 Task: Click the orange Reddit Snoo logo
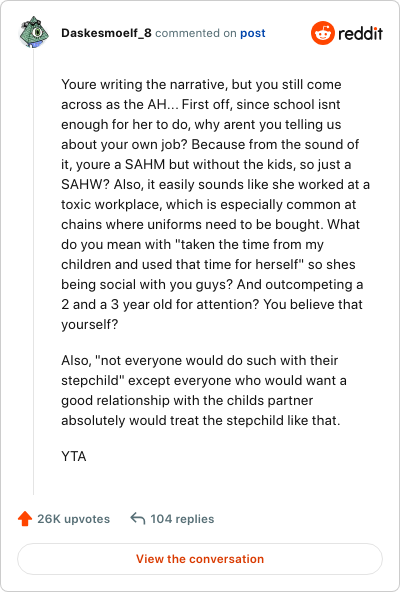tap(323, 33)
